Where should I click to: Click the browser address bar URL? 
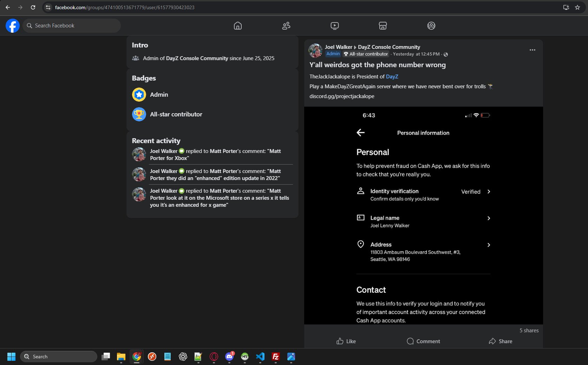(x=125, y=7)
